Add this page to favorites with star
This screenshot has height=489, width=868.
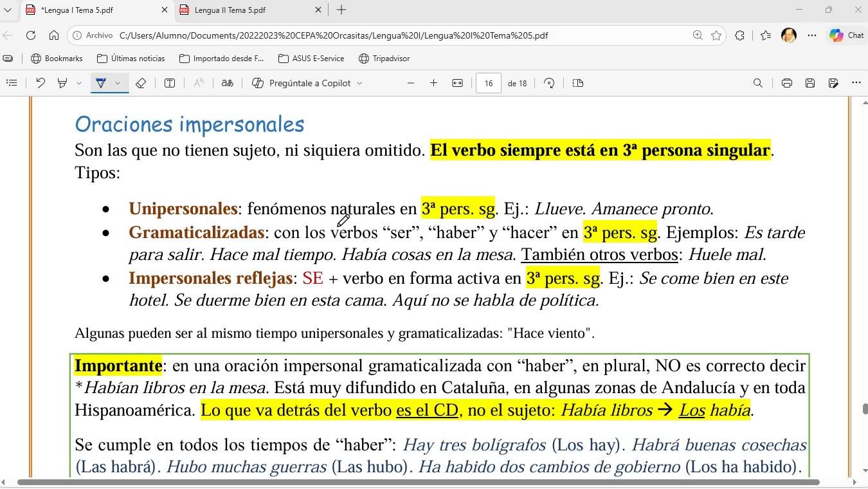coord(716,35)
